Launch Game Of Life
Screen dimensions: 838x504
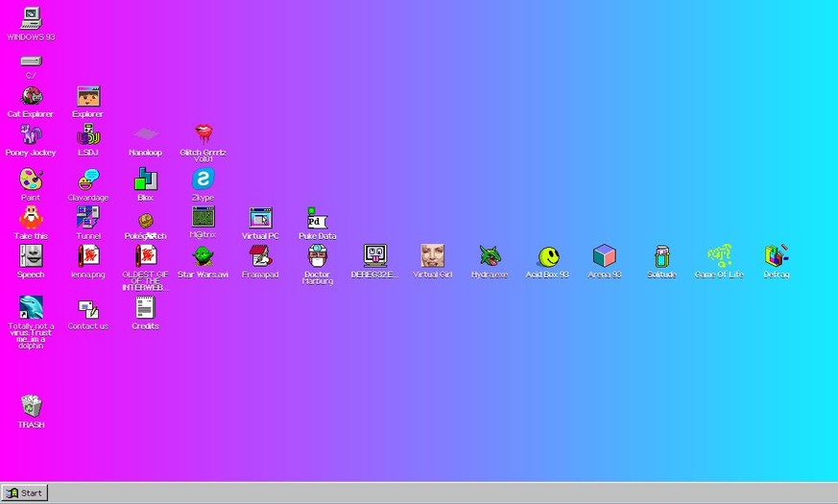coord(719,256)
